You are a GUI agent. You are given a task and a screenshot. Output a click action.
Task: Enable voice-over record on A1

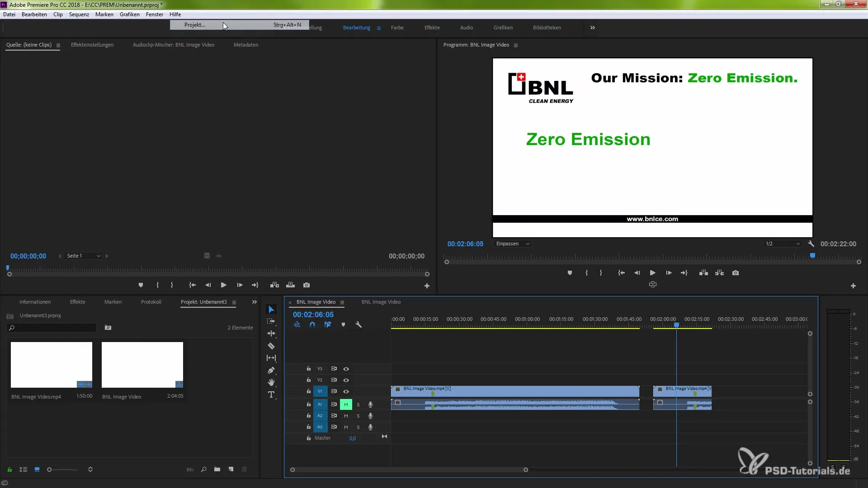[x=370, y=404]
